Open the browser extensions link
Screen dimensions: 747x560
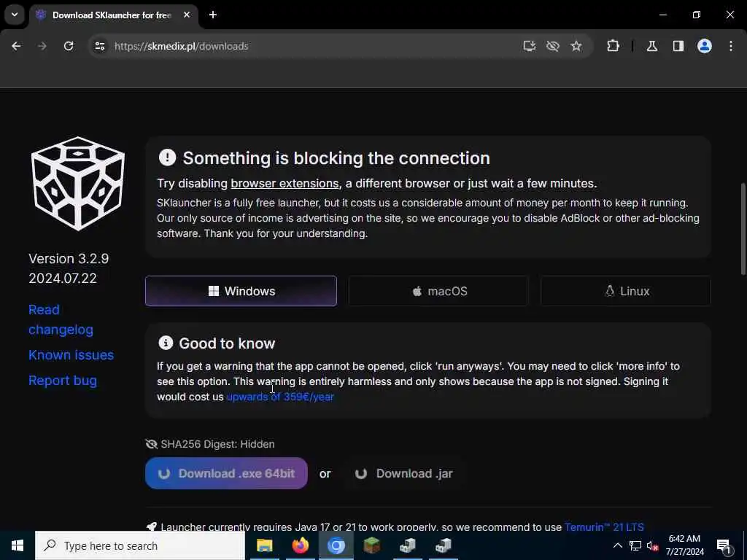[285, 183]
